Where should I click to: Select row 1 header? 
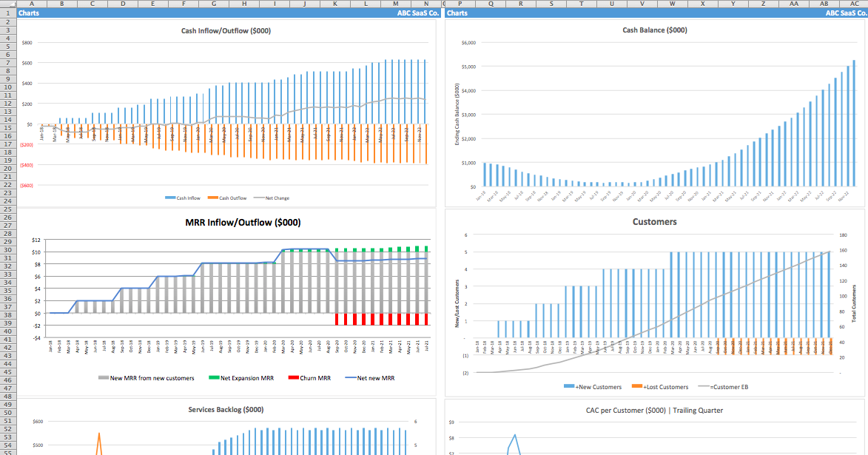coord(7,13)
